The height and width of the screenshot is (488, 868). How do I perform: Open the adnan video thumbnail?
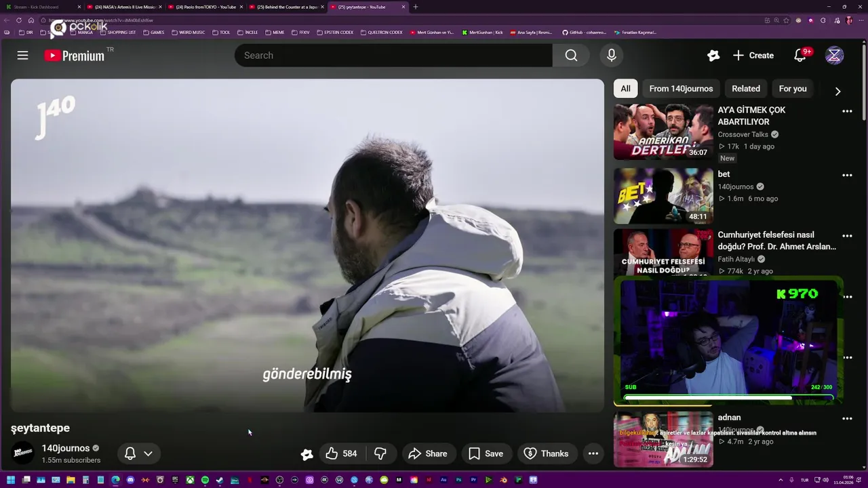tap(663, 439)
